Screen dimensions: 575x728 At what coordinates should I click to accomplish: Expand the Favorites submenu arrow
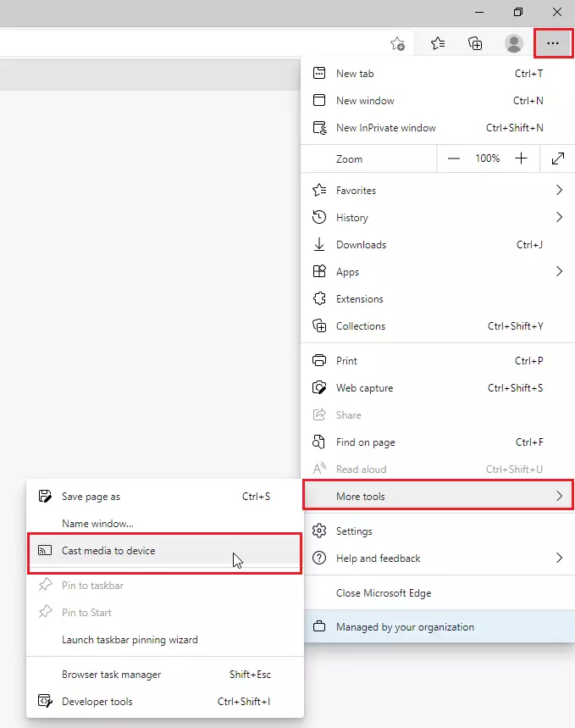[x=559, y=190]
